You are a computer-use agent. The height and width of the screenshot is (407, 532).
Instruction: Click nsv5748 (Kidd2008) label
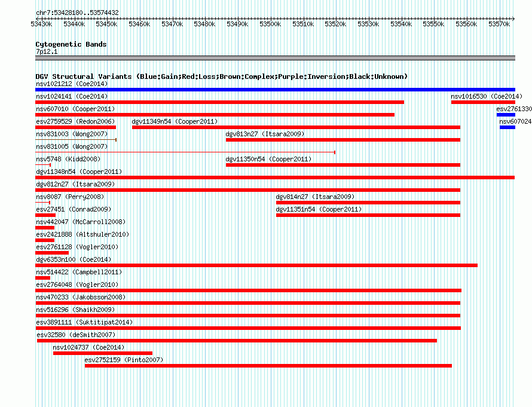(68, 159)
